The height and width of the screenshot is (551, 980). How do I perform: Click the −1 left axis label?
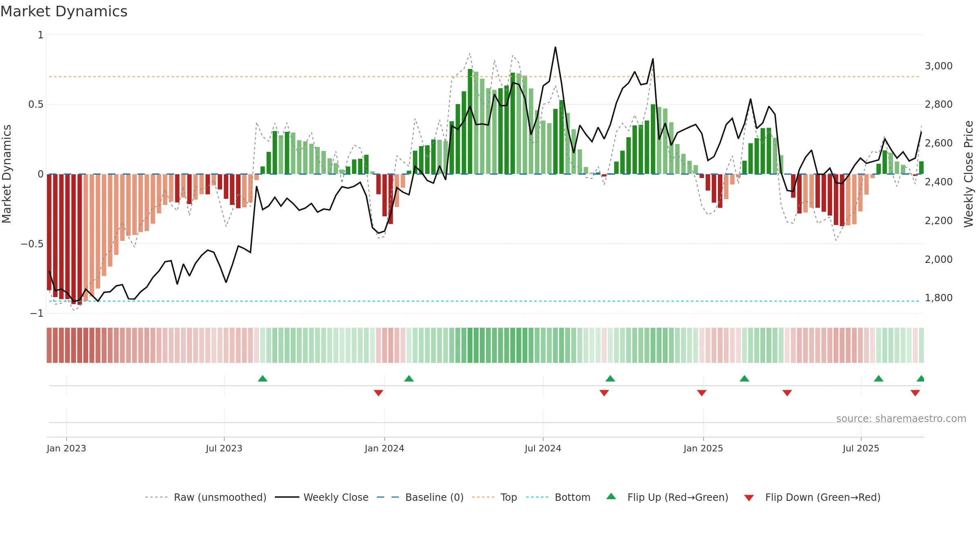36,313
